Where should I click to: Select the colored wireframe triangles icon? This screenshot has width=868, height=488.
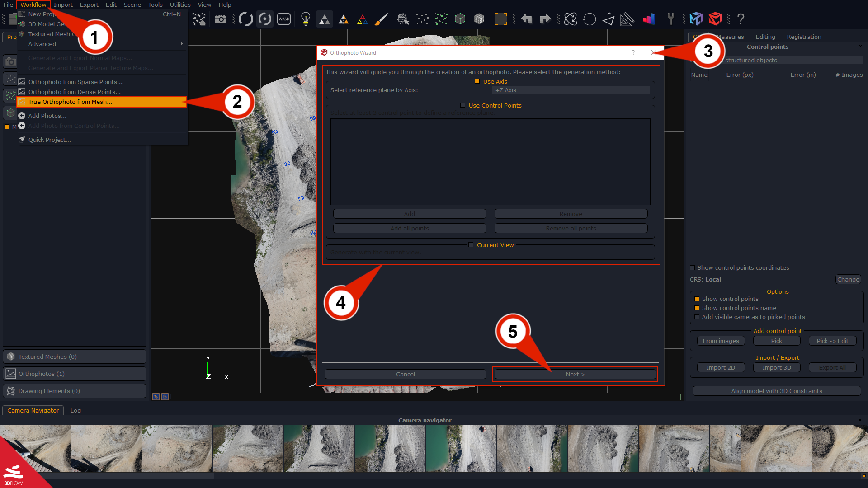[x=362, y=19]
